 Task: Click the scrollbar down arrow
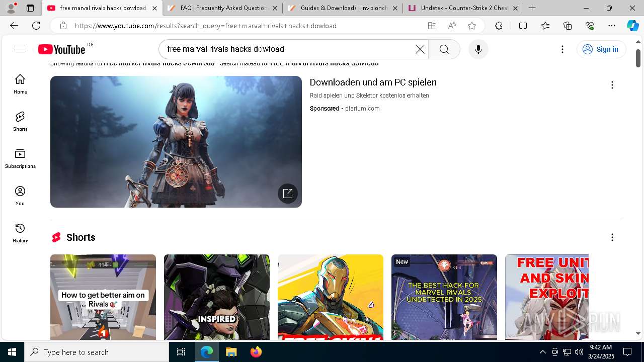(x=638, y=333)
